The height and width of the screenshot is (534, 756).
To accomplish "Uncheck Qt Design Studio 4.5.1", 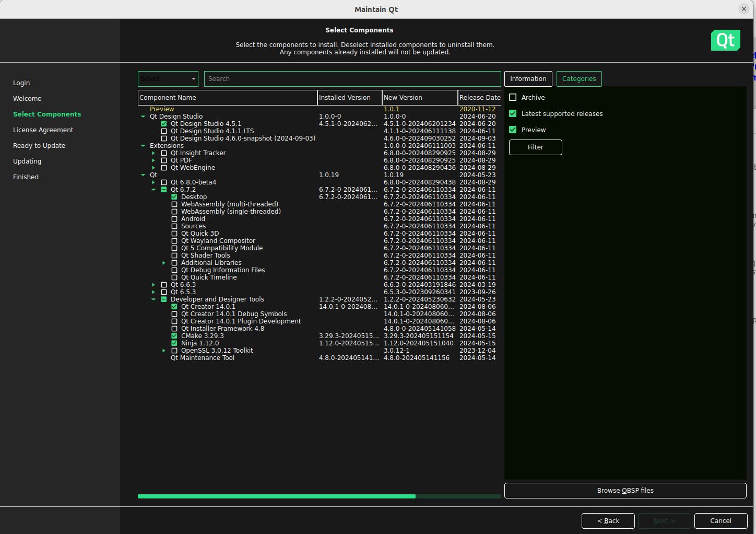I will coord(164,124).
